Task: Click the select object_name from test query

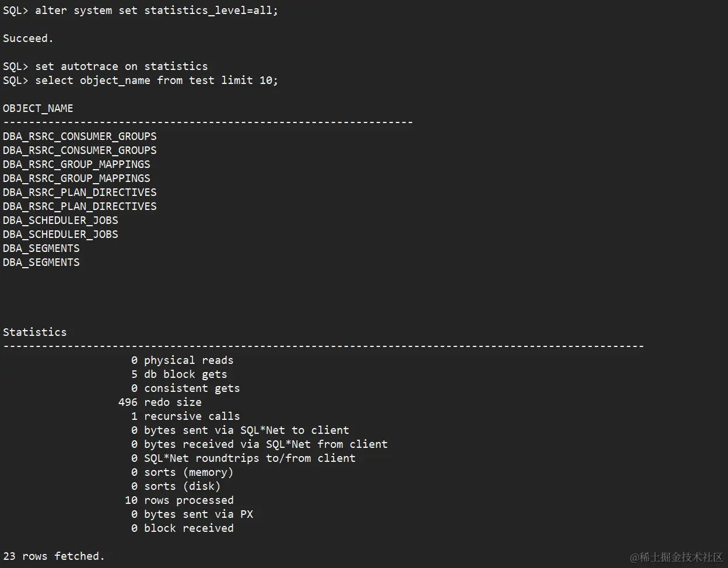Action: click(x=156, y=80)
